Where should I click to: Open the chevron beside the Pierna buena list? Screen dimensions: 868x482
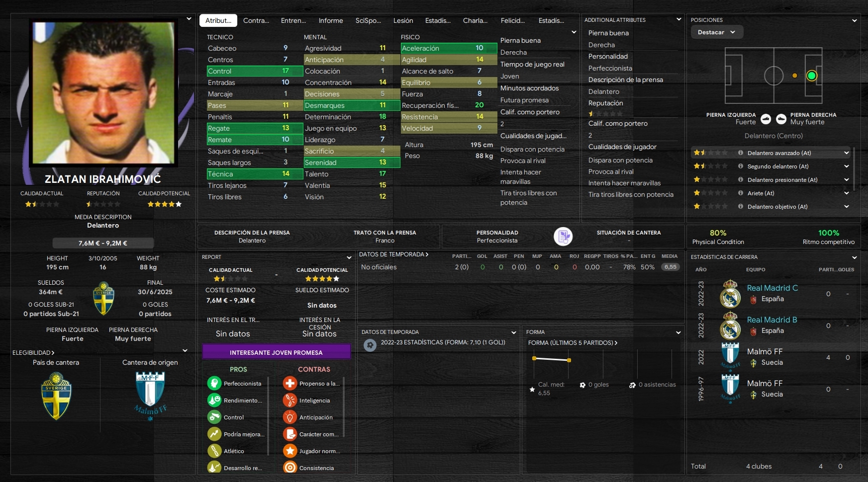[x=574, y=32]
